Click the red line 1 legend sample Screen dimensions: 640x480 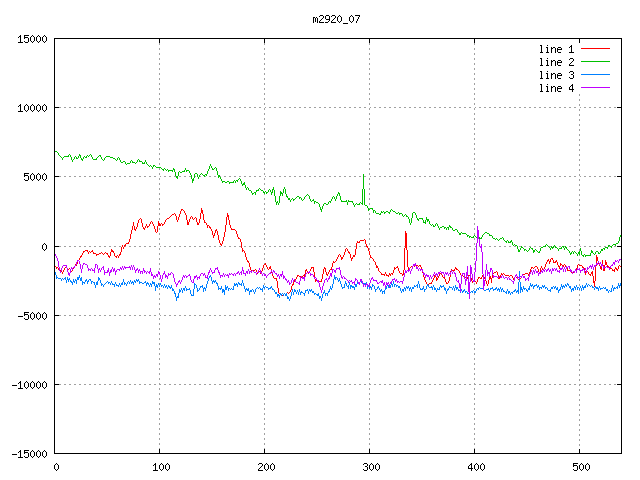[x=595, y=49]
